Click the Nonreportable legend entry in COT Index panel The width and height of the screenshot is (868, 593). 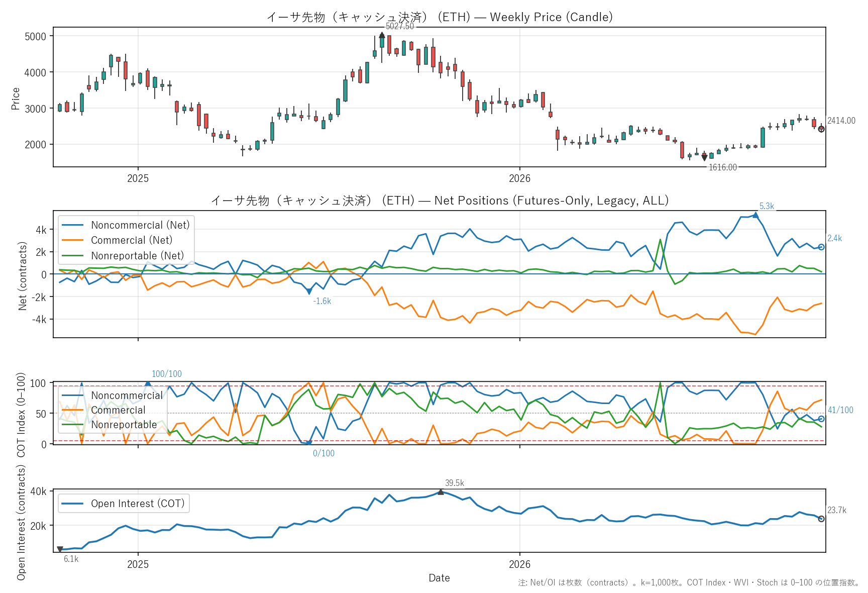109,425
